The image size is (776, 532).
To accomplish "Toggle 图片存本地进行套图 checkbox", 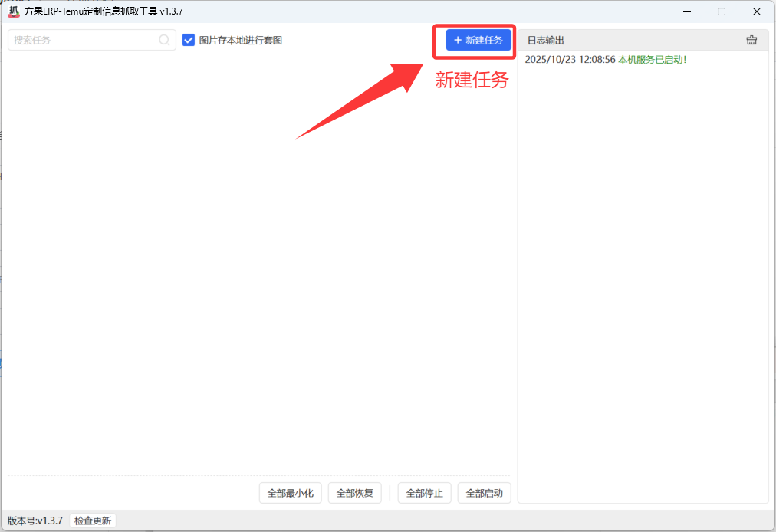I will click(189, 40).
